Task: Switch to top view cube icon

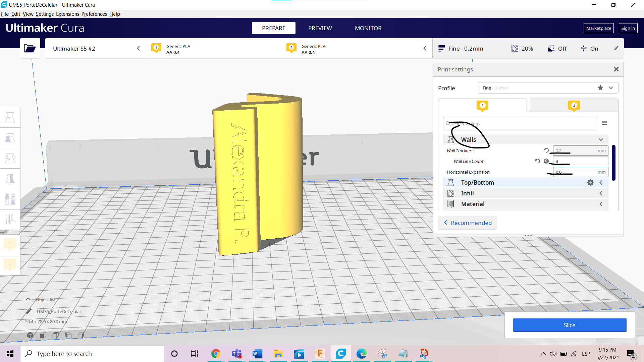Action: pos(56,335)
